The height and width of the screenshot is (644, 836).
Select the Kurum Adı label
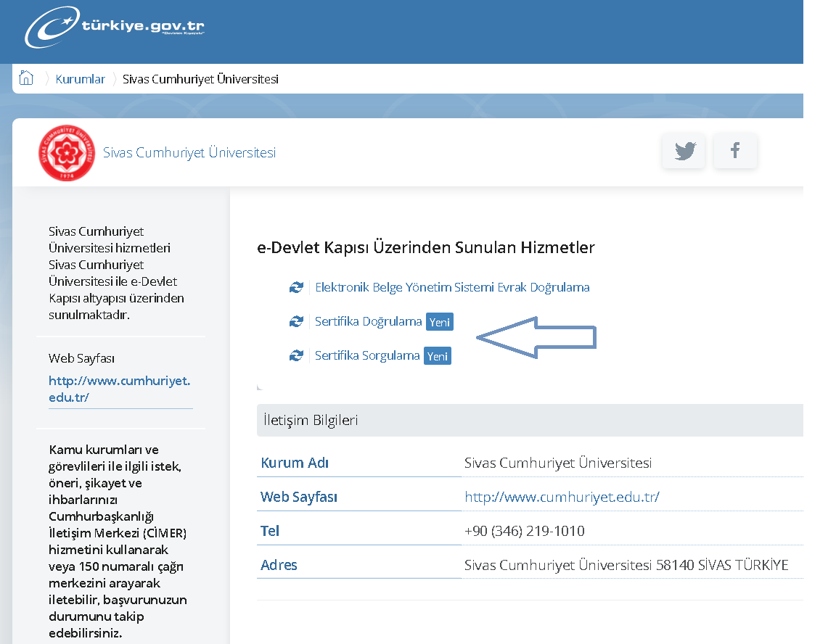(295, 463)
